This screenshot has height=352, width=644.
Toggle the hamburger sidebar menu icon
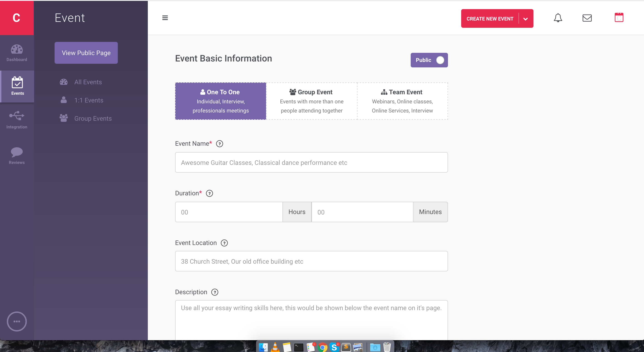pyautogui.click(x=165, y=18)
